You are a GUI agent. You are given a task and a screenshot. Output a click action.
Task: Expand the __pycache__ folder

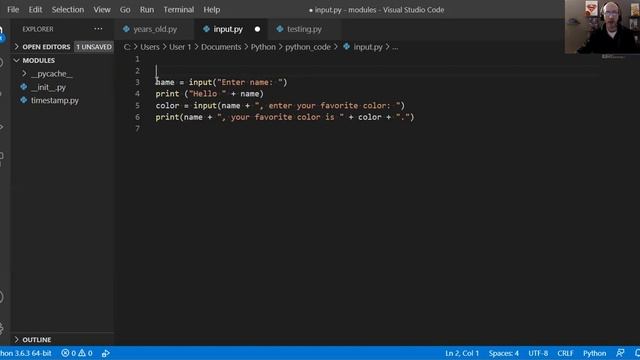(x=51, y=74)
